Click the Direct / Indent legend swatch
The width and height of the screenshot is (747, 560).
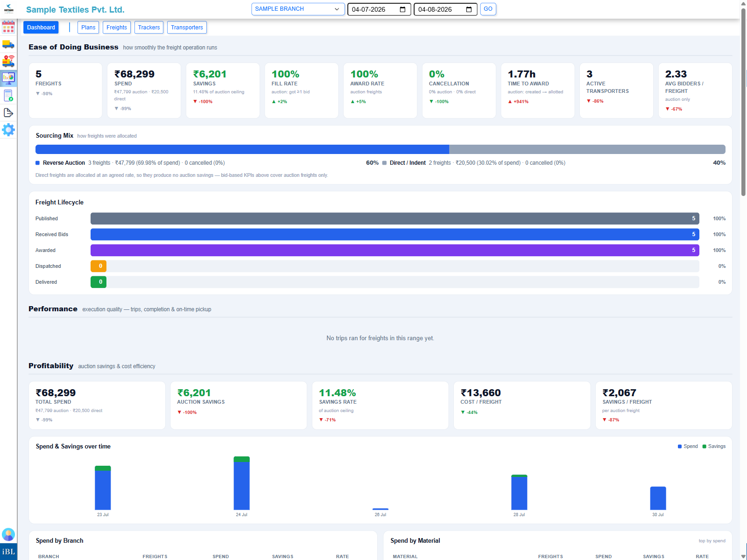pyautogui.click(x=385, y=163)
